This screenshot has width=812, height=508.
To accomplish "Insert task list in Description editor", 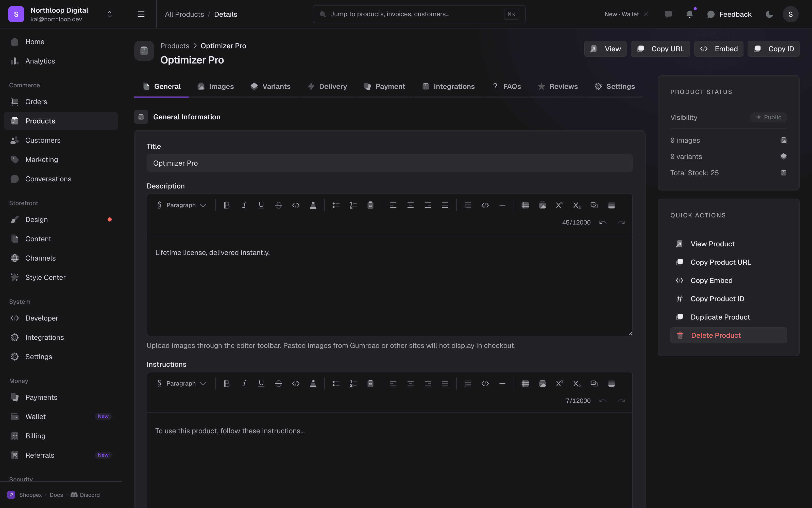I will (x=370, y=205).
